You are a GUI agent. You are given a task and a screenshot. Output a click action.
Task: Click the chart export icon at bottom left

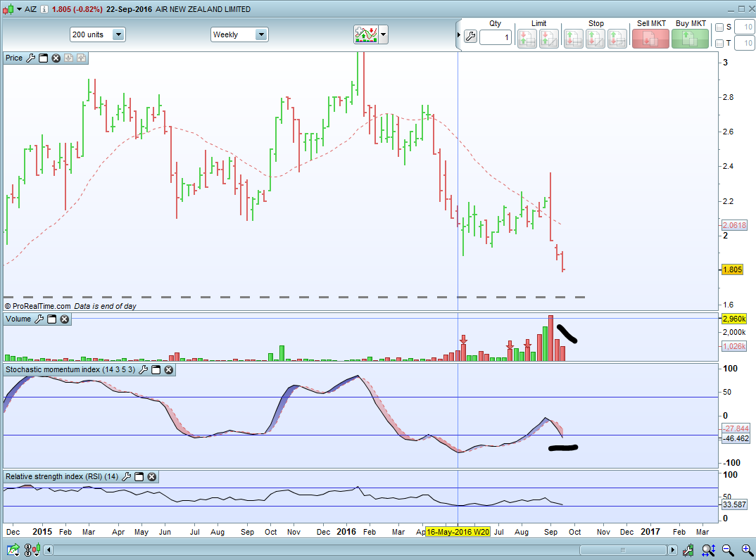click(x=13, y=549)
